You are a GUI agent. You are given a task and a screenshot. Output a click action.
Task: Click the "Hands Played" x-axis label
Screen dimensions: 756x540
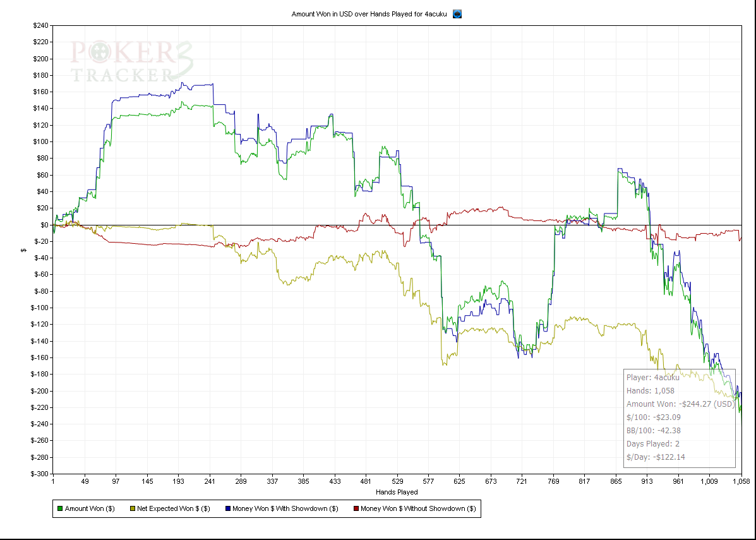(397, 492)
